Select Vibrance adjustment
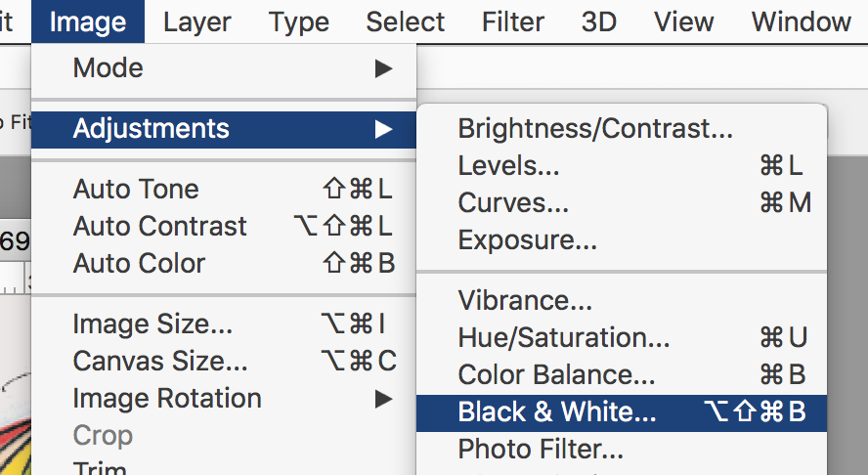 point(622,301)
